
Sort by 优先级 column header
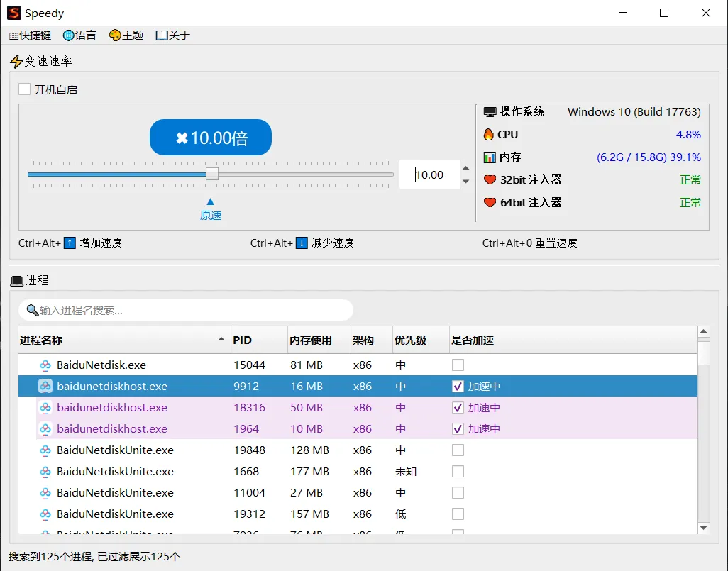(x=421, y=340)
